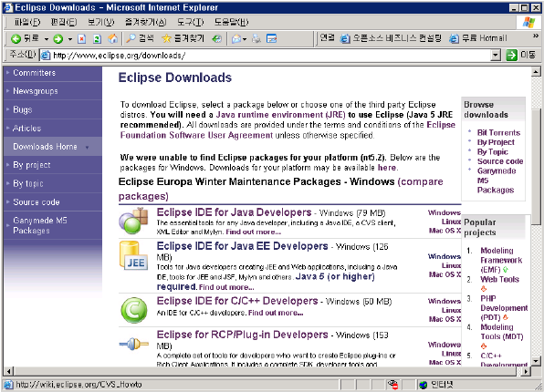Refresh the page with the Refresh icon

coord(98,39)
